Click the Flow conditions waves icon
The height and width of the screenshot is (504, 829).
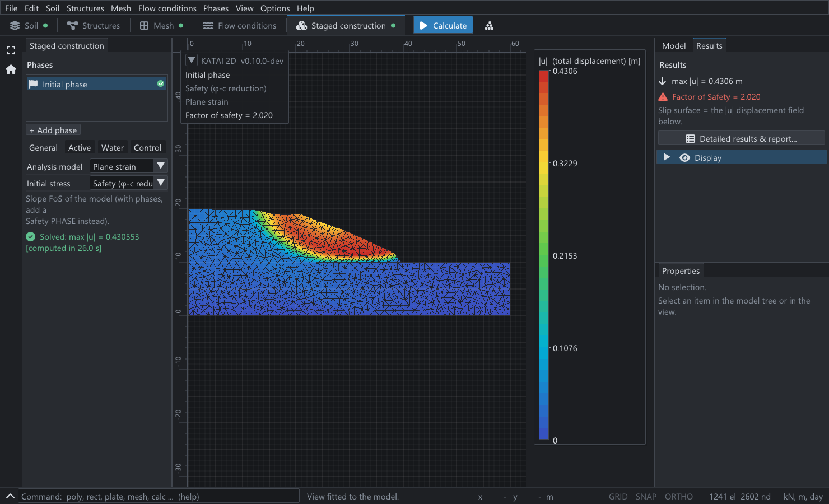(x=208, y=26)
